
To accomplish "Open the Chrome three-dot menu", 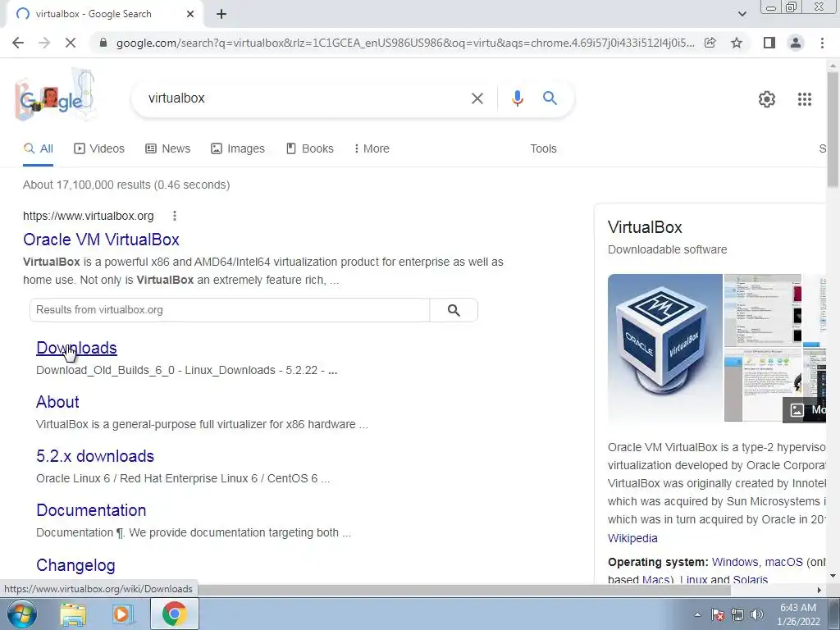I will (x=822, y=43).
